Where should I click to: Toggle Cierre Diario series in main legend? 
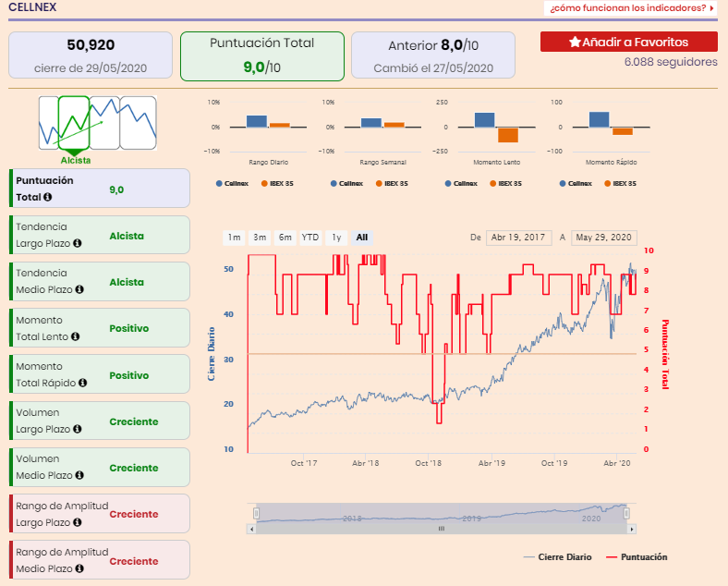click(x=558, y=556)
